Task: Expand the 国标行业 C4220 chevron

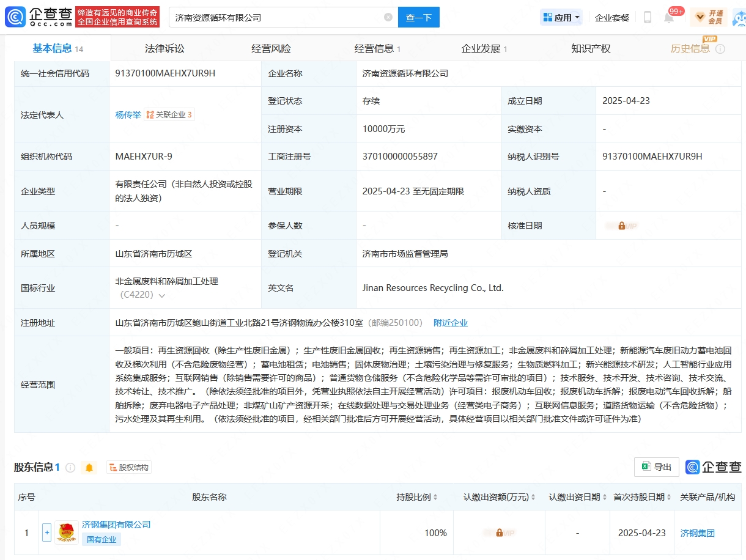Action: [x=162, y=295]
